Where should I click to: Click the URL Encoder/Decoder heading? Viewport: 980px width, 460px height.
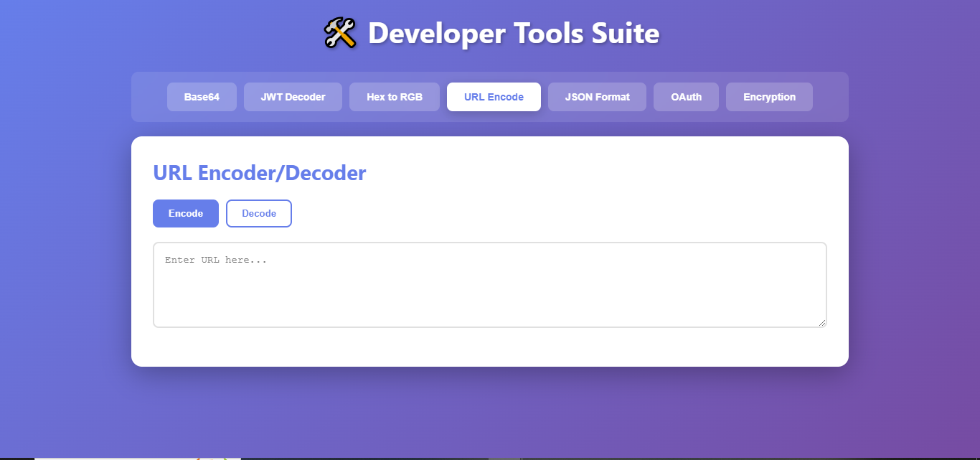pyautogui.click(x=260, y=172)
